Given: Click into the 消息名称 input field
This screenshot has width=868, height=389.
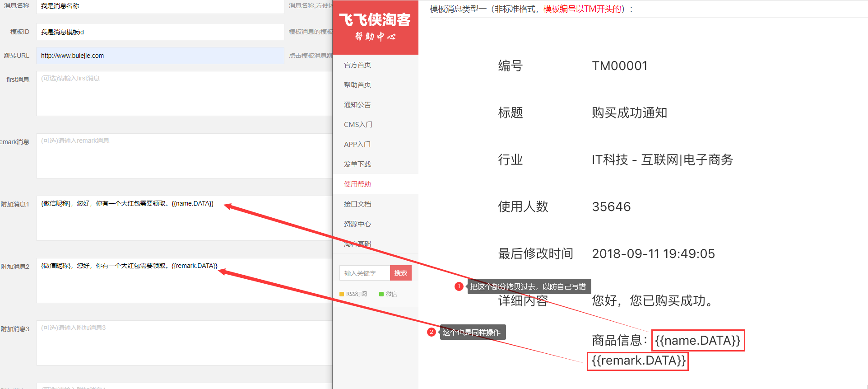Looking at the screenshot, I should 160,6.
